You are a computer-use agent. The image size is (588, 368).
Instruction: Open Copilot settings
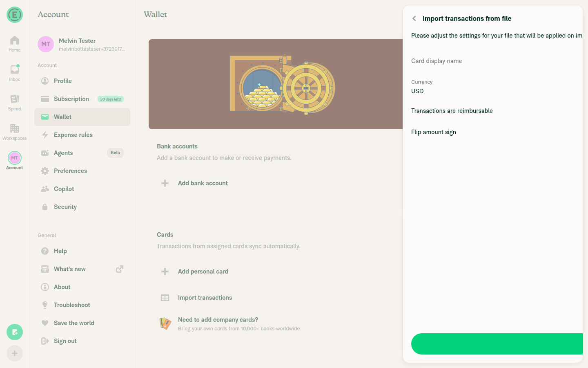[82, 189]
